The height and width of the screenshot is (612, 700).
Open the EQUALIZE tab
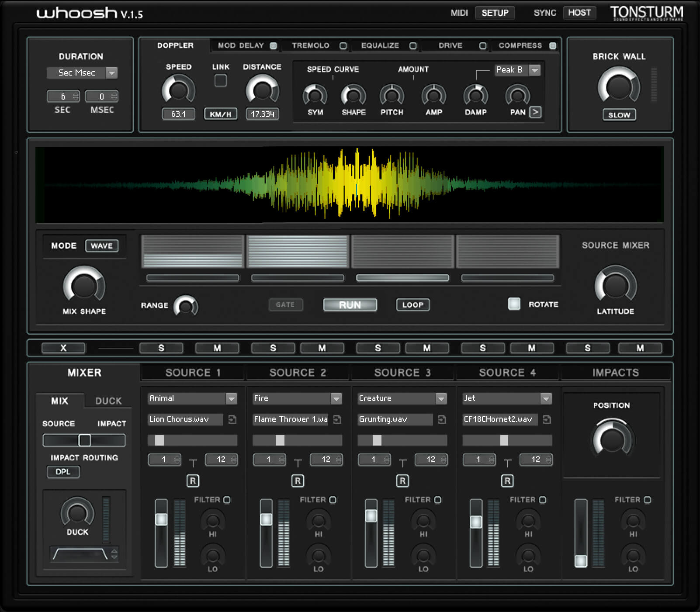pyautogui.click(x=380, y=45)
